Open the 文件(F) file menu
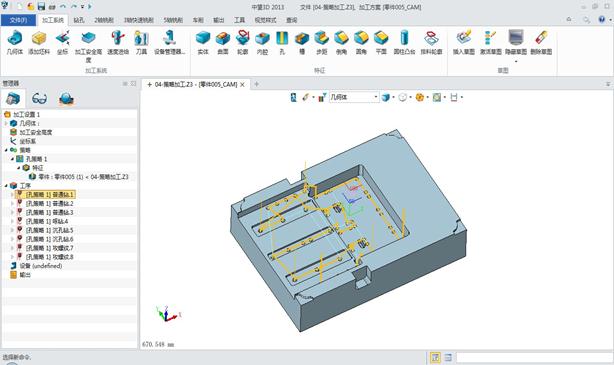Screen dimensions: 614x365 point(18,20)
